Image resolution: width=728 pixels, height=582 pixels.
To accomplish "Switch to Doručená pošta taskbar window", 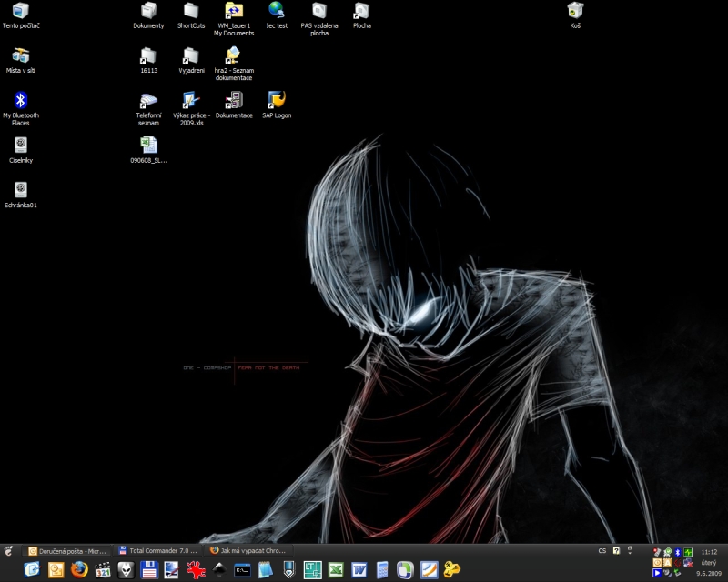I will tap(67, 550).
